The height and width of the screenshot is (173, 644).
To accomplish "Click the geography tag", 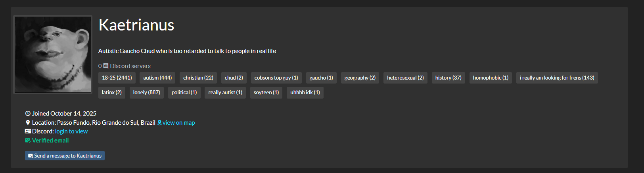I will click(x=360, y=78).
